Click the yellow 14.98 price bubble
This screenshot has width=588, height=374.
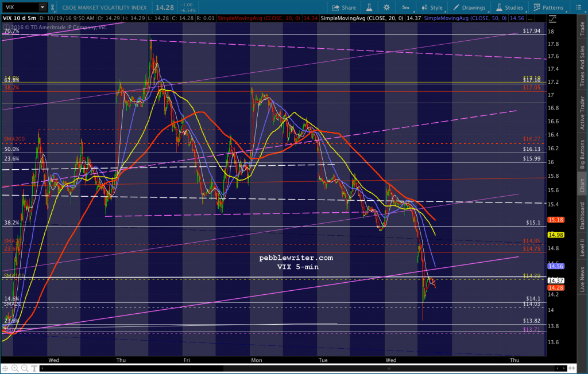tap(555, 235)
